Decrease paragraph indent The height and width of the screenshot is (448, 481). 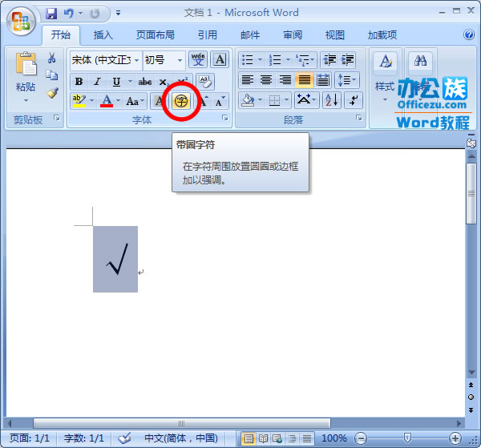[329, 59]
